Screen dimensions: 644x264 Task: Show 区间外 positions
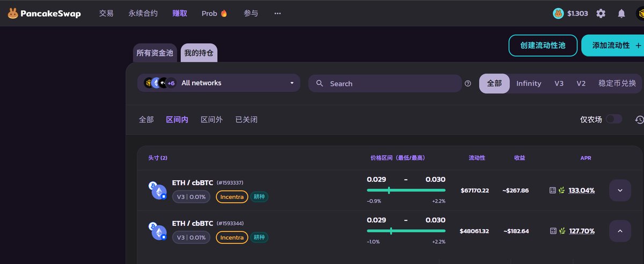(211, 120)
